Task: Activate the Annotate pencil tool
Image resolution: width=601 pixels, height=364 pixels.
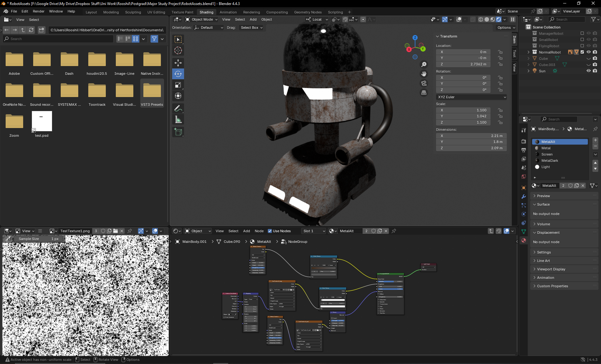Action: pyautogui.click(x=178, y=109)
